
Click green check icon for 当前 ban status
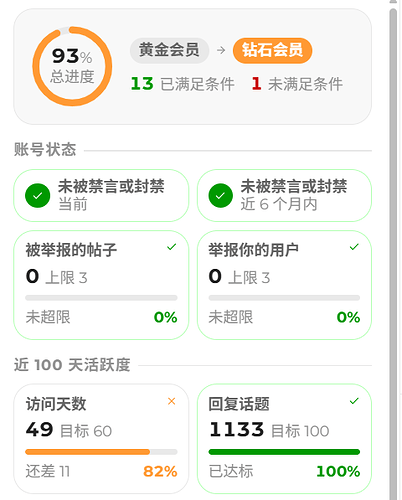coord(38,195)
